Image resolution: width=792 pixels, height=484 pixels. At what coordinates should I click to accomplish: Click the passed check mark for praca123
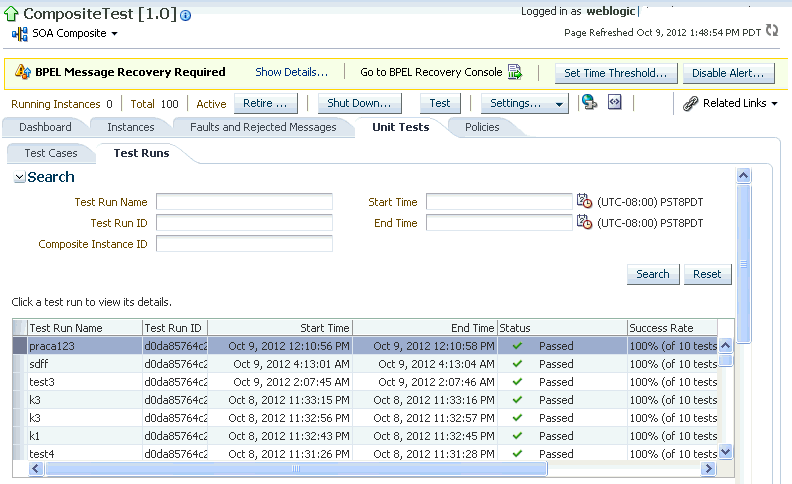517,346
